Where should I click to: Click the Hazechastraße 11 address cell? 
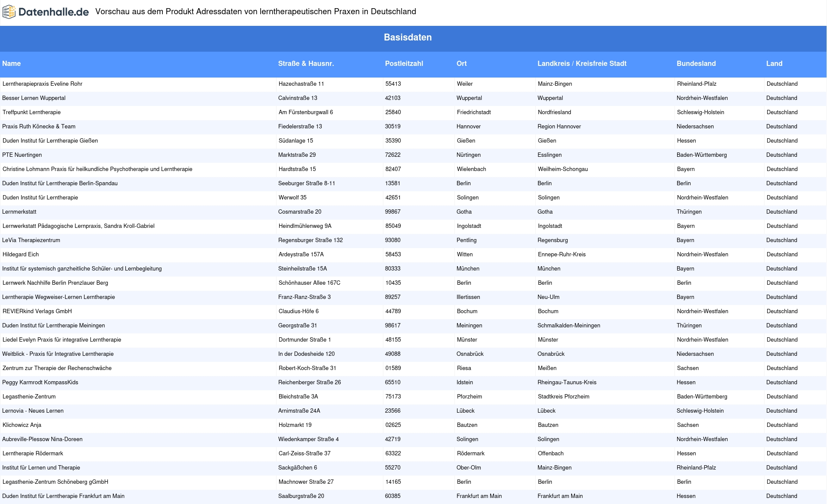pos(301,84)
